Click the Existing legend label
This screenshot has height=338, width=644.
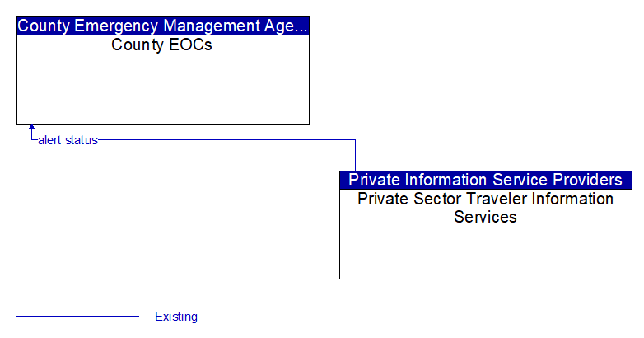(176, 317)
